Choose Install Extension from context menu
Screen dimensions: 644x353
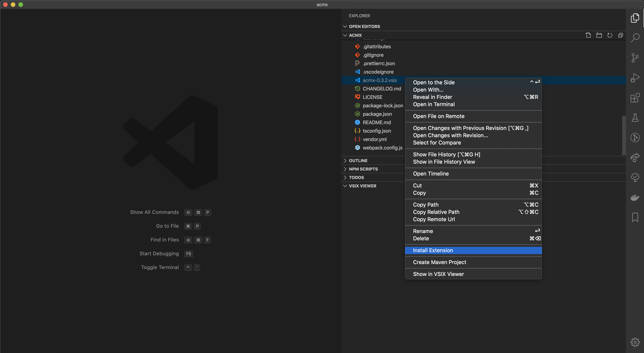pos(473,250)
